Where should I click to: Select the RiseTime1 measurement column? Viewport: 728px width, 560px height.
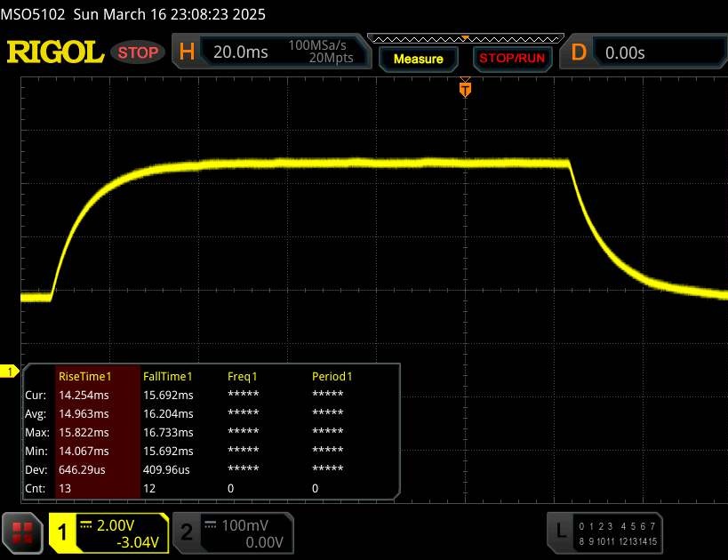[84, 376]
